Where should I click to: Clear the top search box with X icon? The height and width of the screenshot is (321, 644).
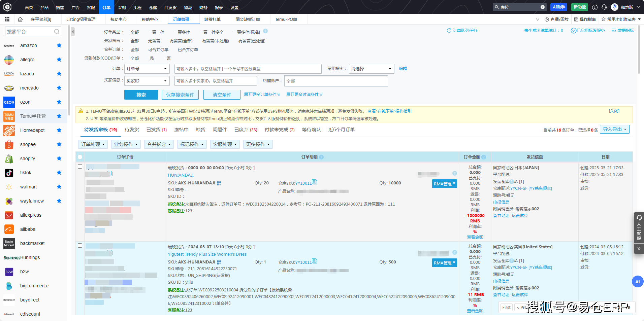click(543, 7)
